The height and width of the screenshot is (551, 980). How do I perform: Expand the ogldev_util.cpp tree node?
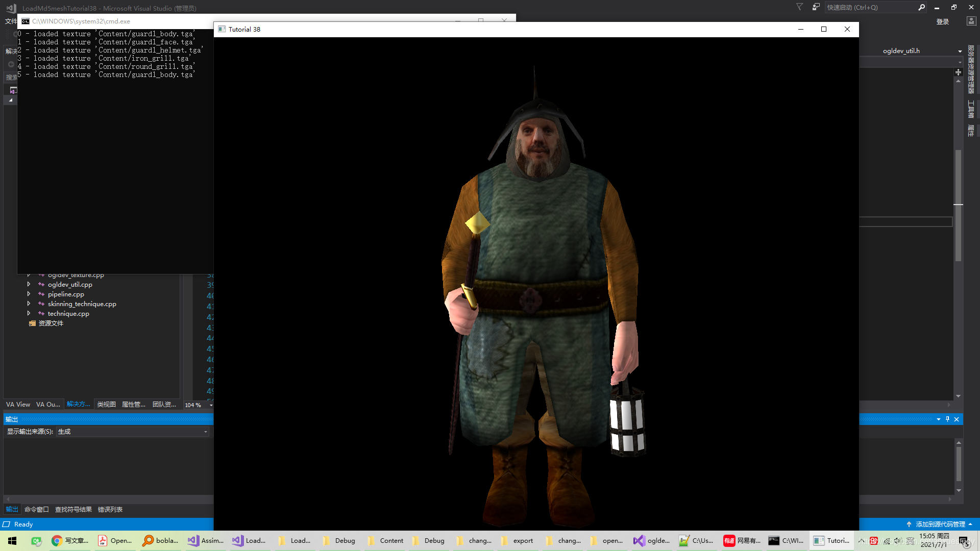pyautogui.click(x=29, y=284)
